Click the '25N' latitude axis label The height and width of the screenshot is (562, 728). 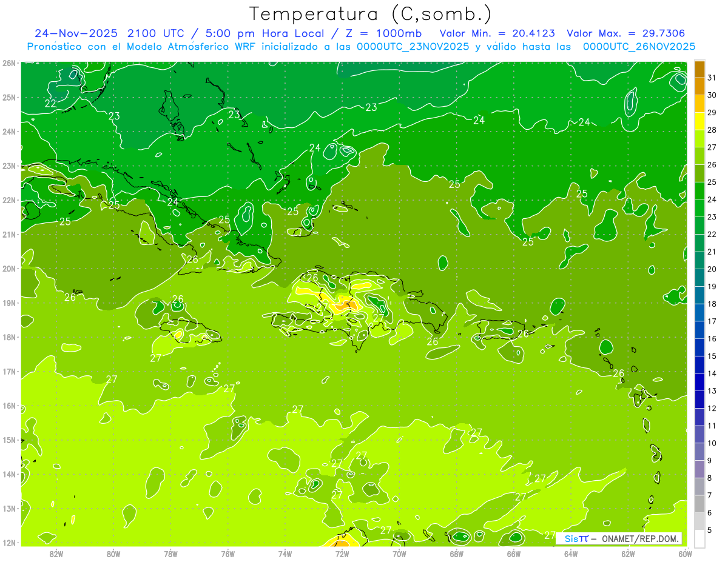9,97
